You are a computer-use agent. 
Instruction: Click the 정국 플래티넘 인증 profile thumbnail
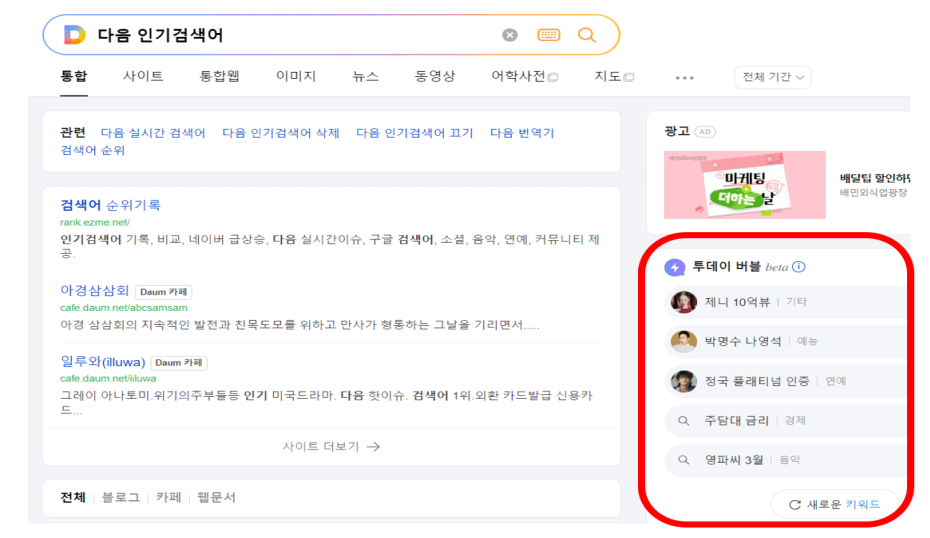coord(683,381)
